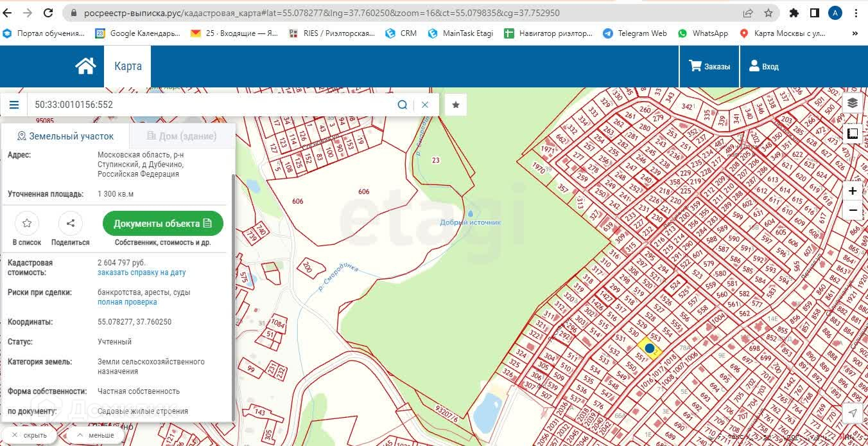Zoom in the map with plus button

(852, 191)
